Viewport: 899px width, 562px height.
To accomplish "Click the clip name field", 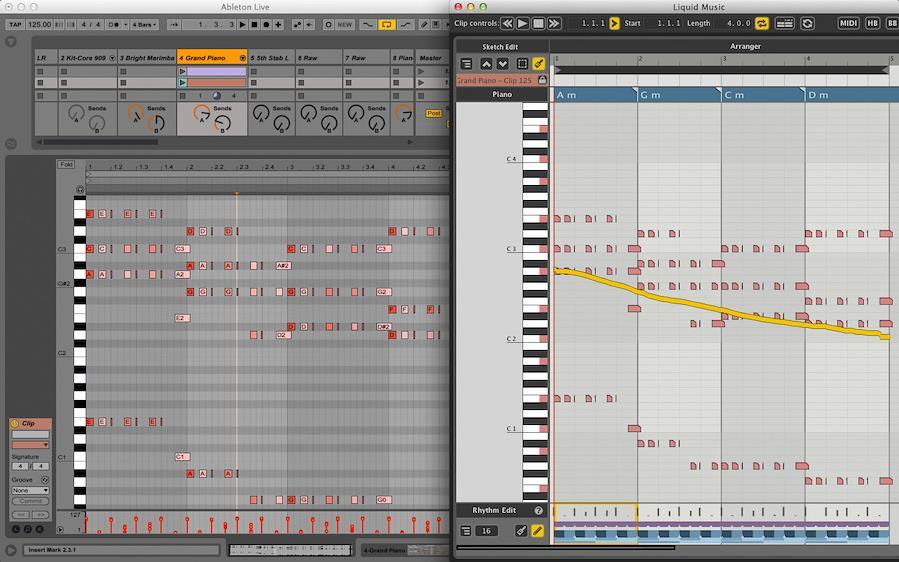I will 31,435.
